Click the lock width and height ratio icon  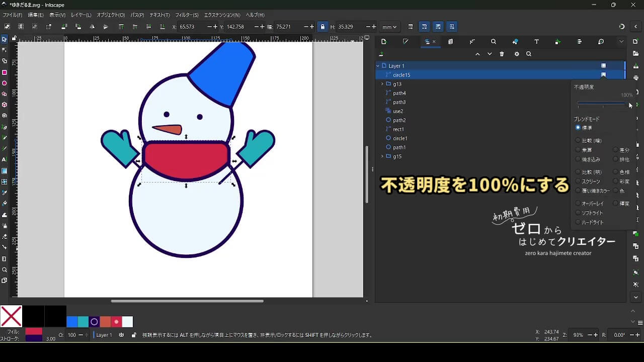(x=323, y=27)
